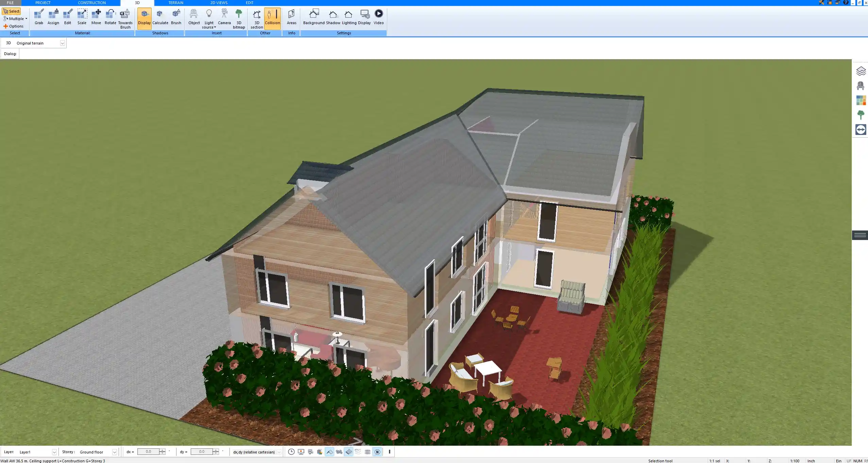Toggle the highlighted roof-outline view button

(329, 452)
